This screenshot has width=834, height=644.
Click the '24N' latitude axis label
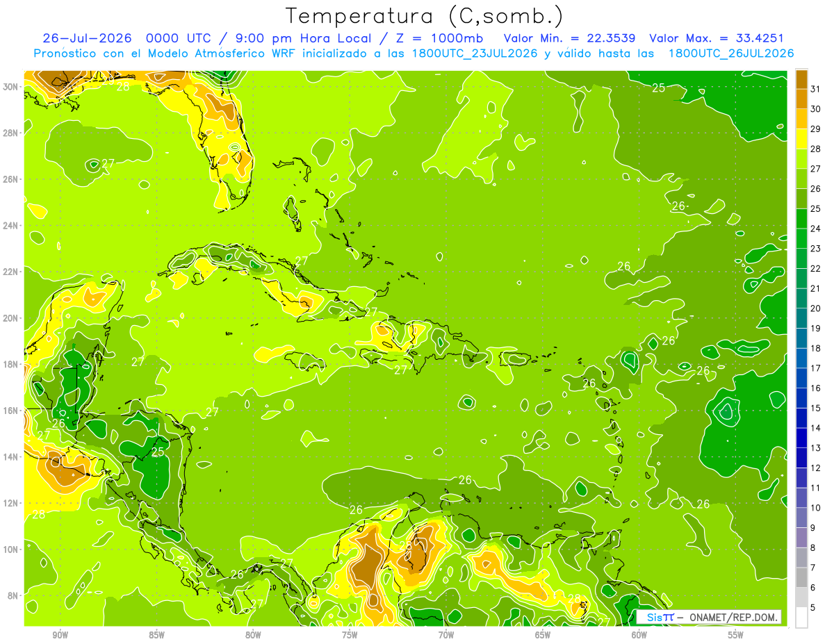point(11,225)
